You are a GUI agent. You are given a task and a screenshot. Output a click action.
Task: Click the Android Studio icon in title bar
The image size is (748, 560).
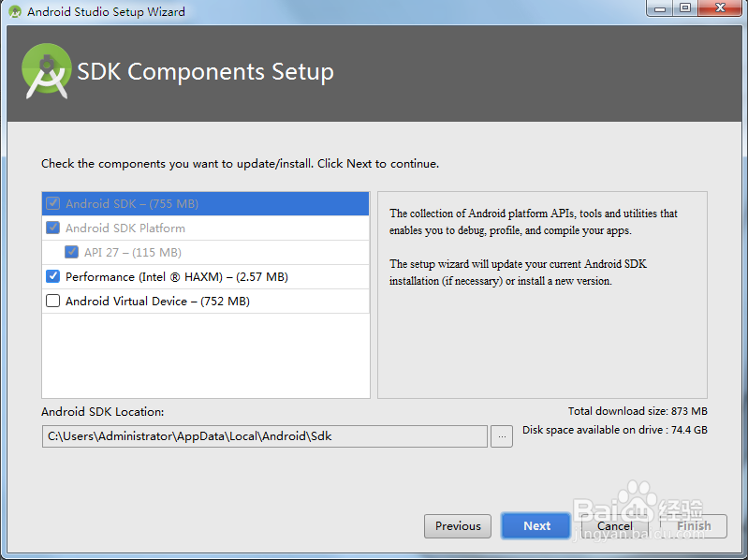(x=15, y=12)
